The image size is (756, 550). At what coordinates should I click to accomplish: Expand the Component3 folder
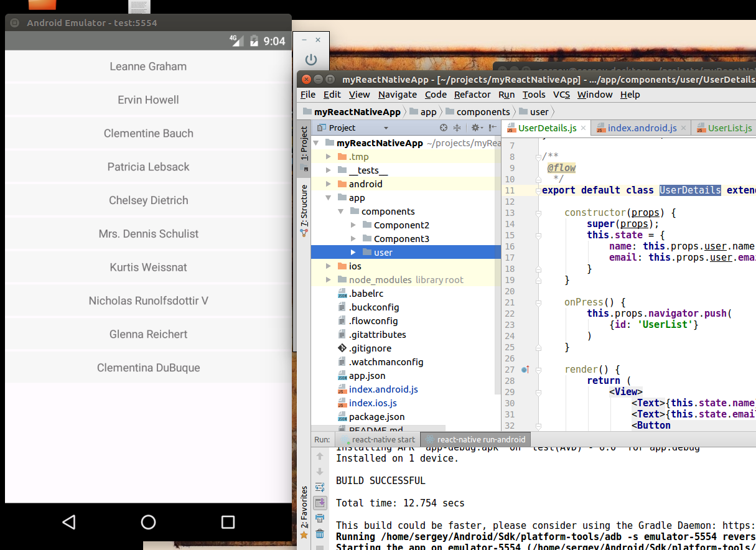click(x=353, y=239)
